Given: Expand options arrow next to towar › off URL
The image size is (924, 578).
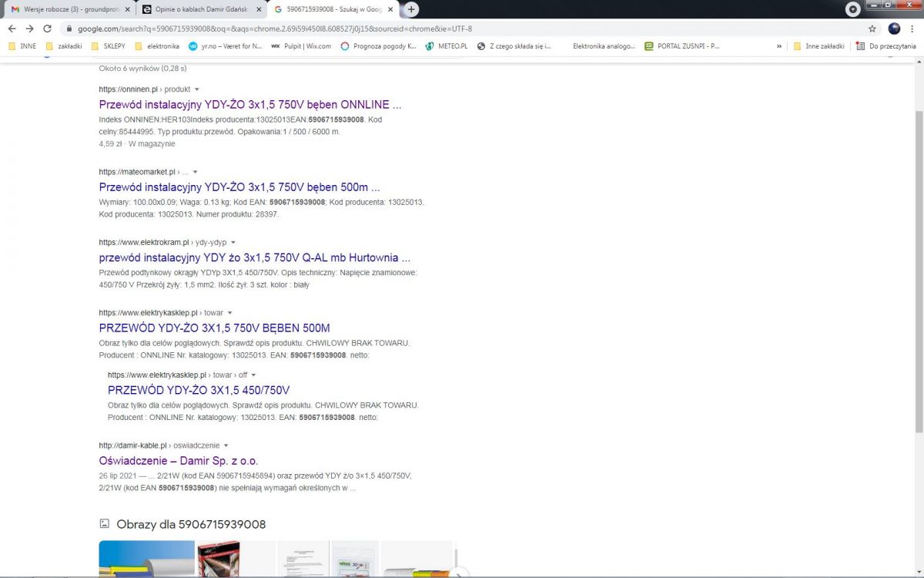Looking at the screenshot, I should (x=253, y=375).
